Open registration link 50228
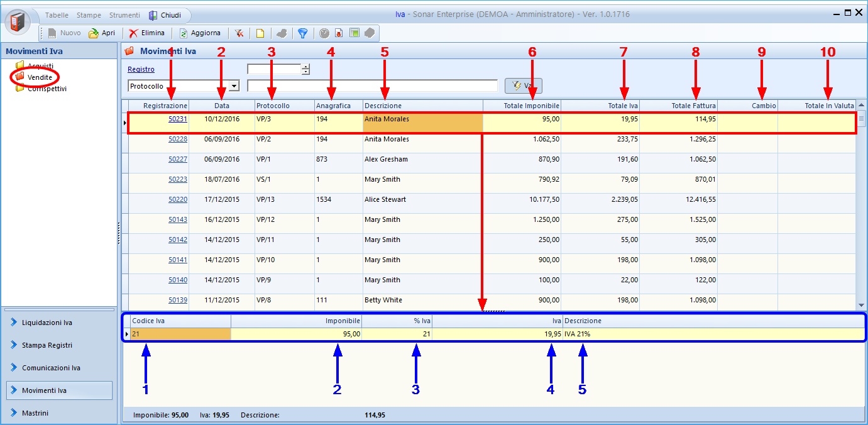 (177, 139)
